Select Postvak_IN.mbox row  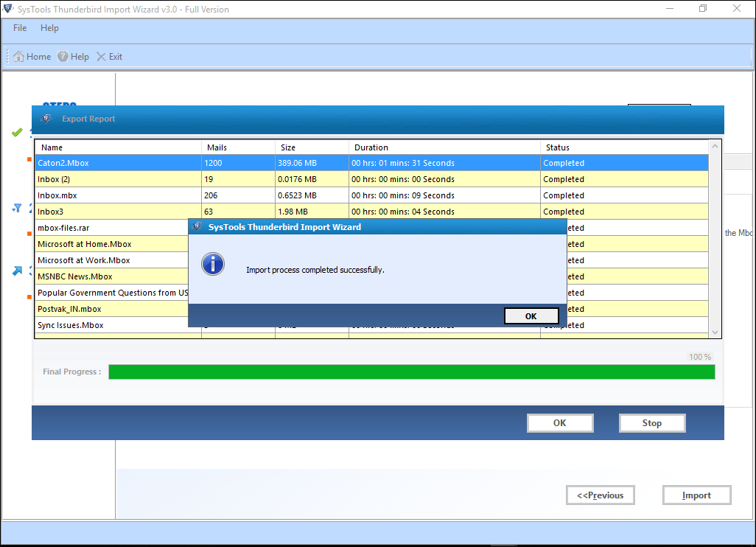coord(112,309)
